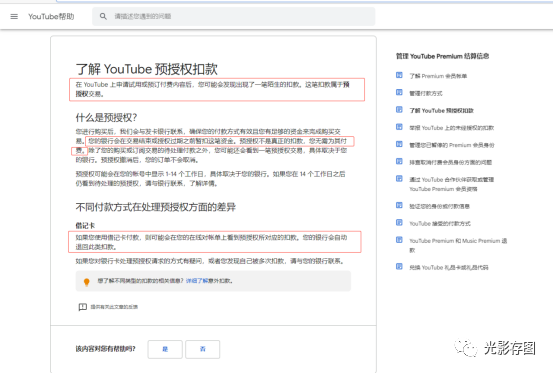This screenshot has height=373, width=553.
Task: Go to YouTube帮助 home title
Action: (x=51, y=17)
